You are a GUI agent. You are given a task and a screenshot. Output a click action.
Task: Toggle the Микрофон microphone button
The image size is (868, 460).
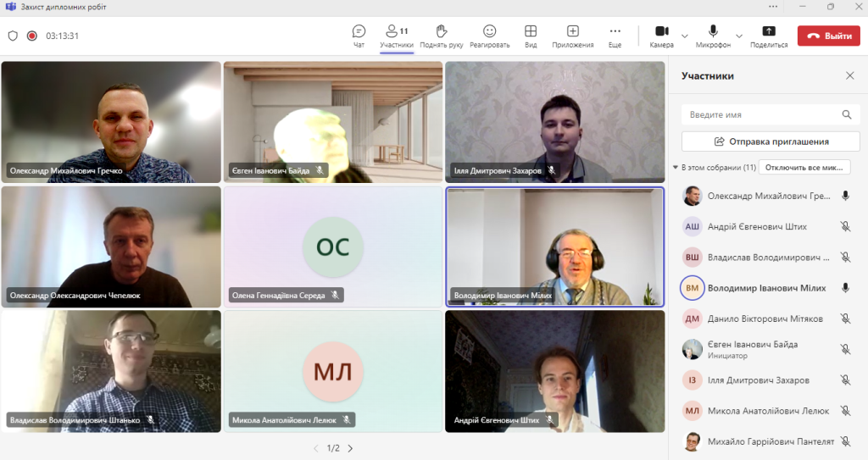pyautogui.click(x=713, y=31)
